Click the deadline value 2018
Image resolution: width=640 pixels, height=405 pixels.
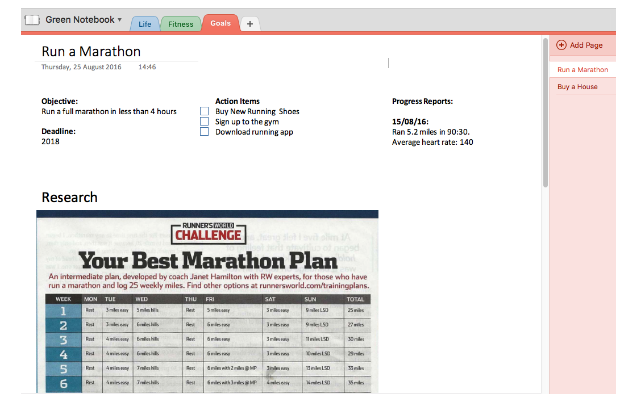50,142
